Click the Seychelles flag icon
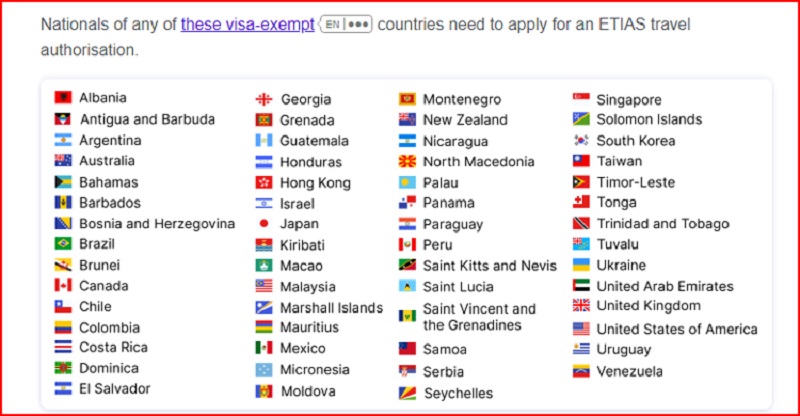This screenshot has width=800, height=416. click(x=407, y=393)
